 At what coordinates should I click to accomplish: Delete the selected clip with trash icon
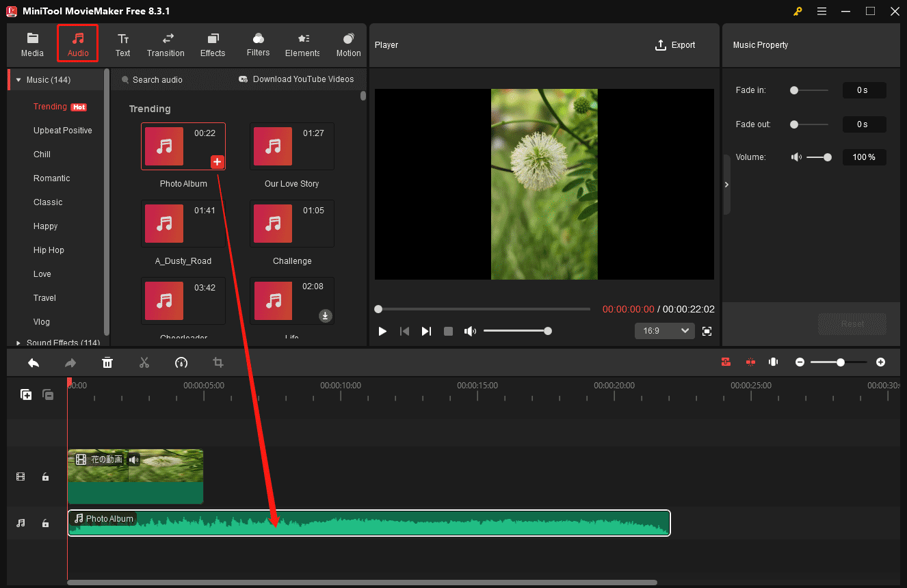click(x=107, y=362)
